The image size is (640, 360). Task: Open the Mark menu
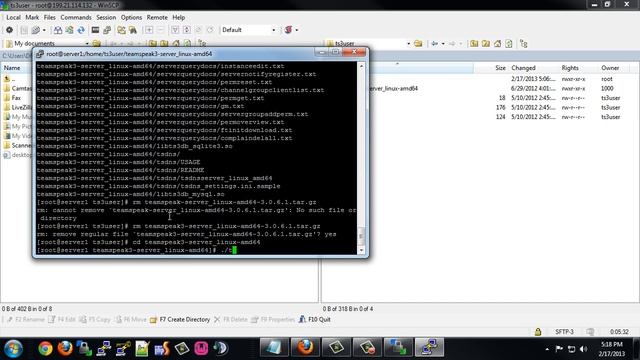point(32,18)
